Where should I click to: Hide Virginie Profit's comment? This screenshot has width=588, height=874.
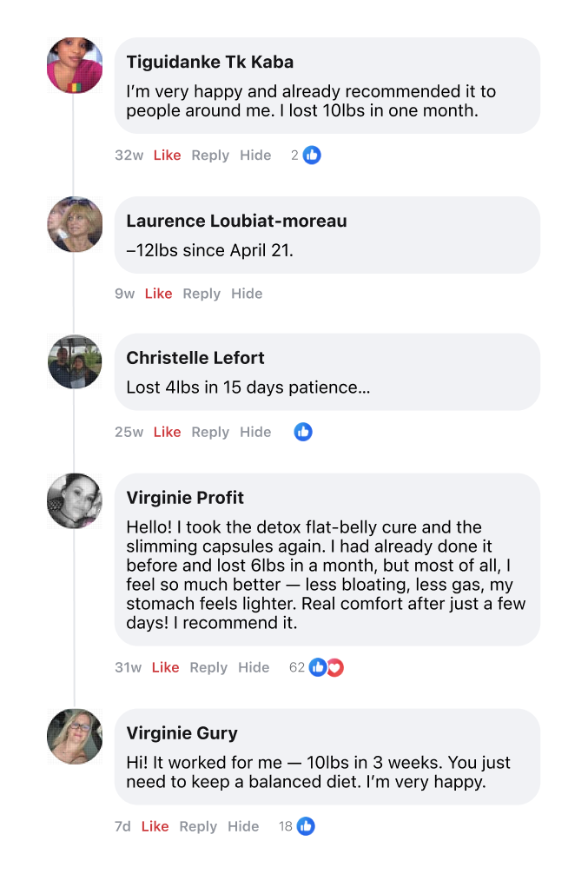(254, 667)
